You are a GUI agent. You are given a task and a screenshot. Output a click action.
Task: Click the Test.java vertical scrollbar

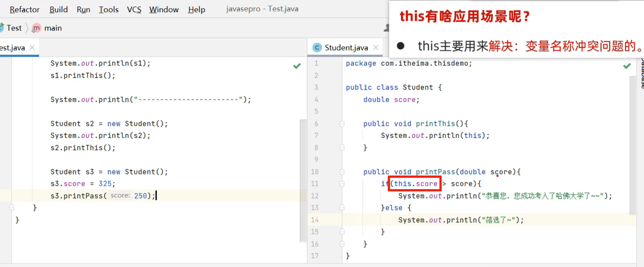tap(303, 181)
